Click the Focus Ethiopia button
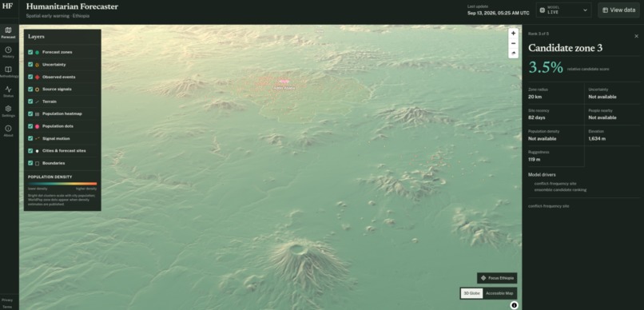644x310 pixels. click(497, 278)
